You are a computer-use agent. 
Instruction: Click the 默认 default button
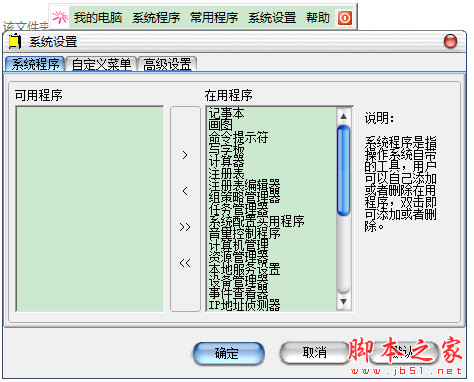point(404,352)
